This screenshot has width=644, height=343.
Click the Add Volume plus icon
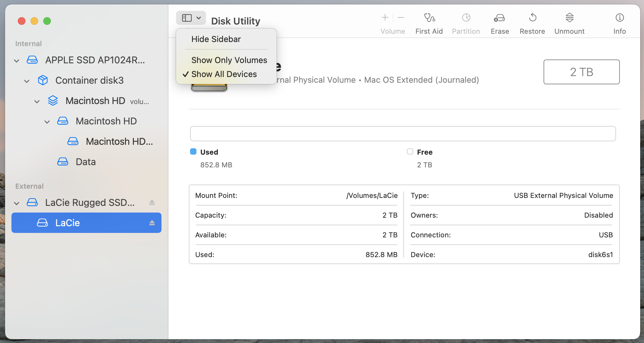click(x=385, y=17)
